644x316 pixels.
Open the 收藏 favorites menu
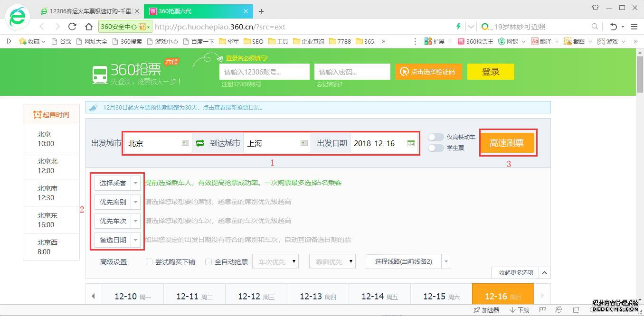click(x=32, y=41)
